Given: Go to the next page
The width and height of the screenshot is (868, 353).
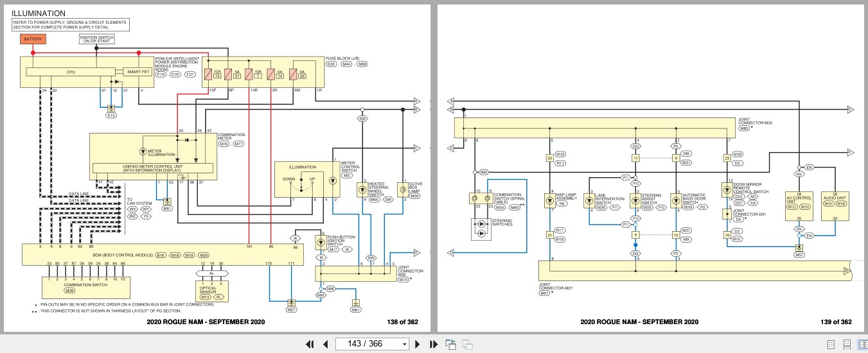Looking at the screenshot, I should coord(418,344).
